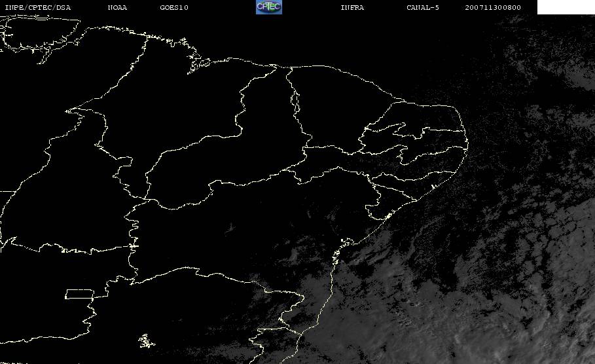Click the 200711300800 timestamp

click(x=494, y=8)
